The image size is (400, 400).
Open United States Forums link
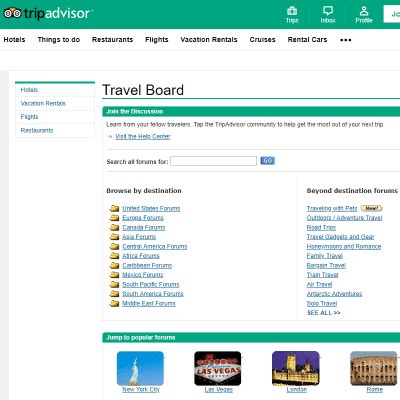[x=151, y=208]
